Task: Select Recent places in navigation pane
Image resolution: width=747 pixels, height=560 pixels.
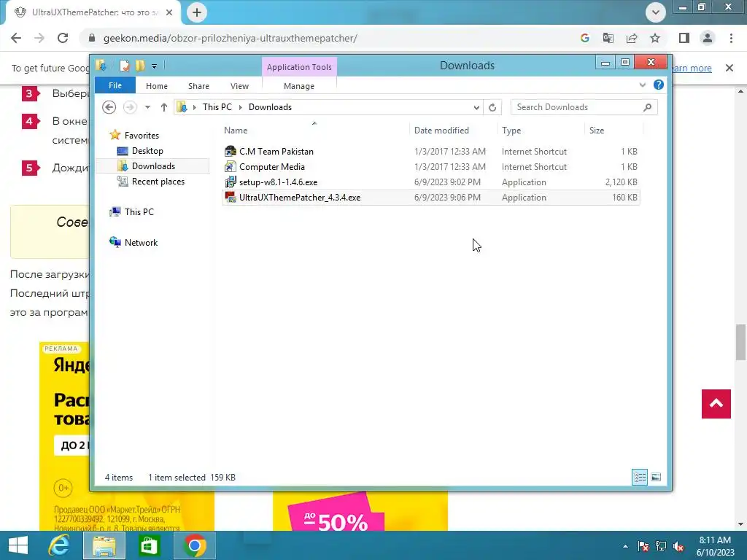Action: click(151, 182)
